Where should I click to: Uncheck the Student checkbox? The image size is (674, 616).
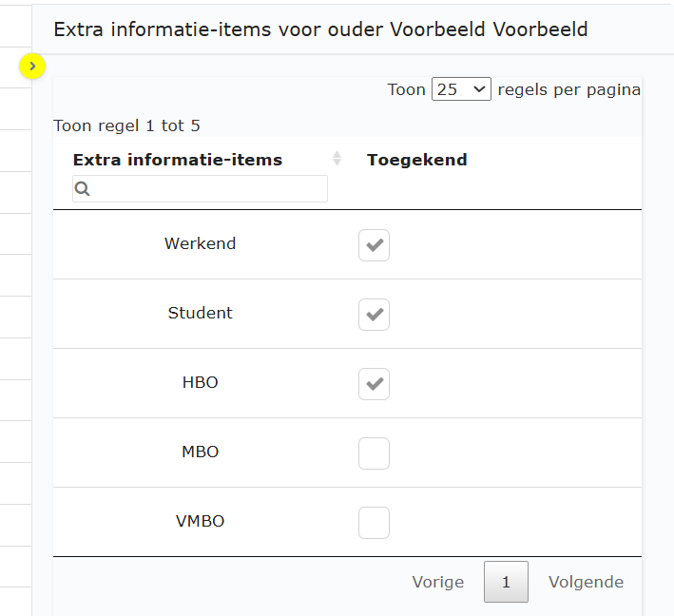pyautogui.click(x=374, y=315)
